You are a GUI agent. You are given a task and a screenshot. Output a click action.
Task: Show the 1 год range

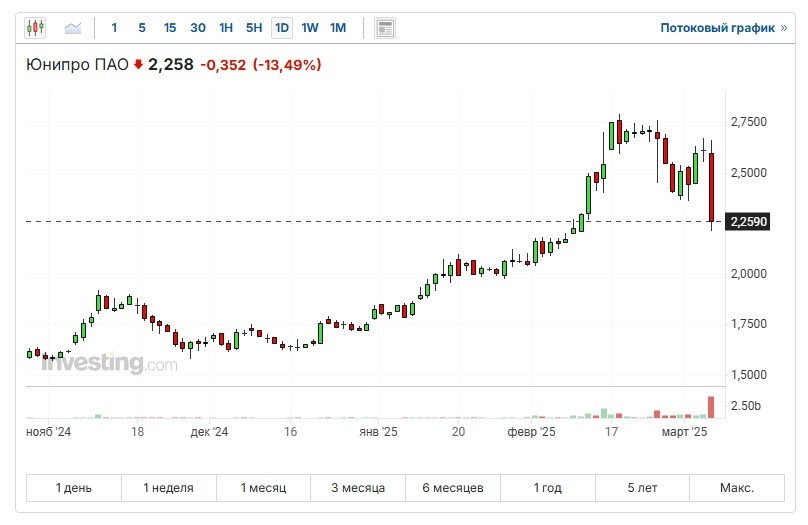(548, 488)
